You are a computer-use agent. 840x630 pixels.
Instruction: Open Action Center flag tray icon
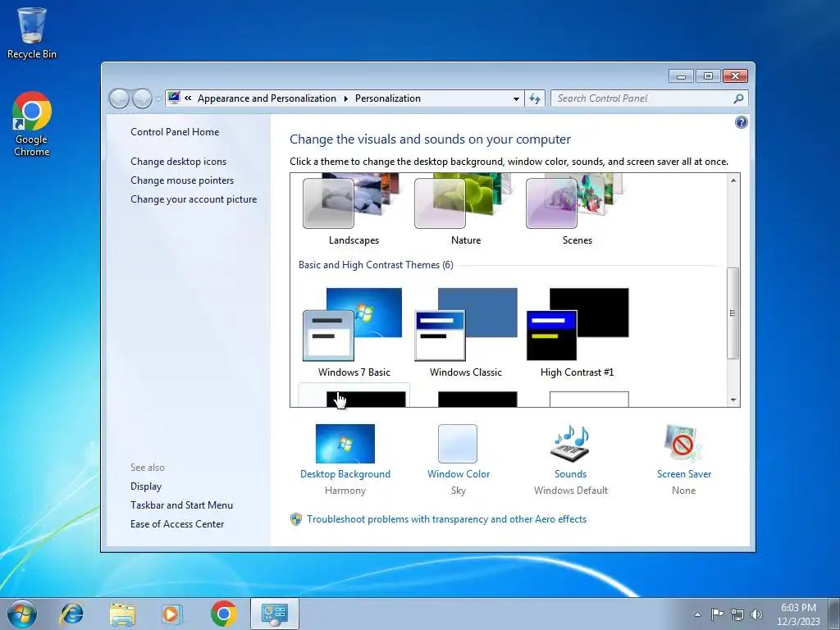717,614
